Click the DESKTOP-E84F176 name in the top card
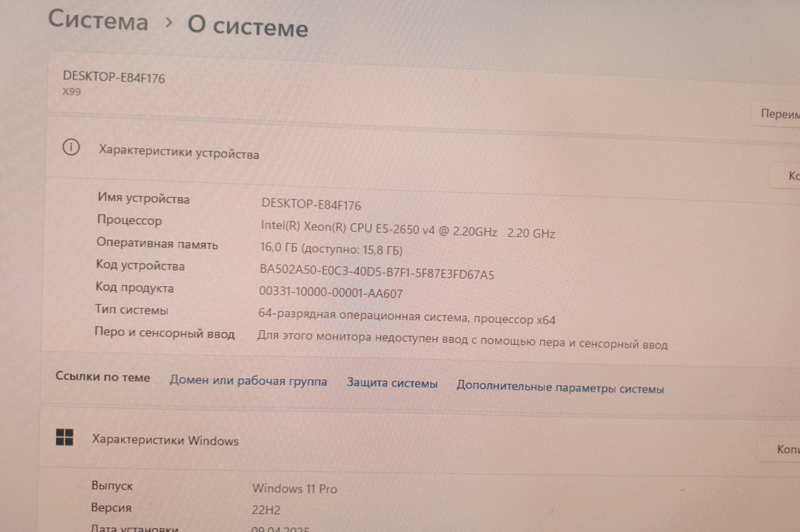This screenshot has height=532, width=800. tap(114, 77)
